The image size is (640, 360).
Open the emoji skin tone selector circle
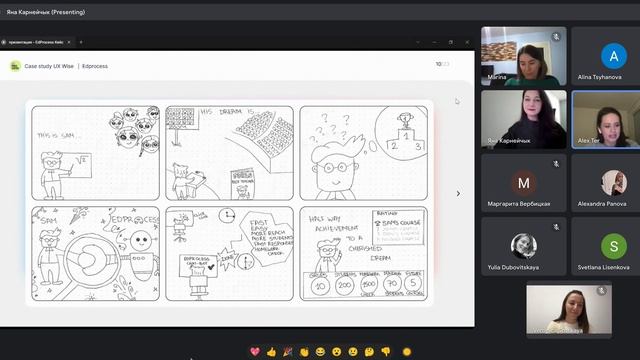click(407, 351)
